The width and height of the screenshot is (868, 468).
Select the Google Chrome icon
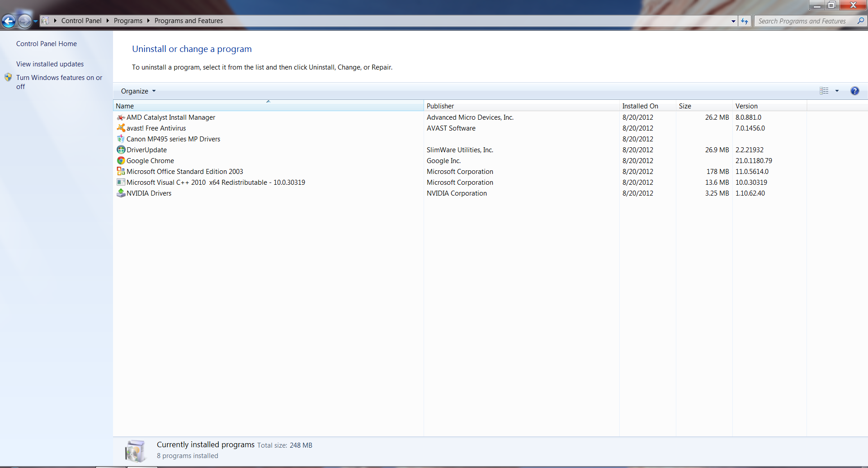121,161
